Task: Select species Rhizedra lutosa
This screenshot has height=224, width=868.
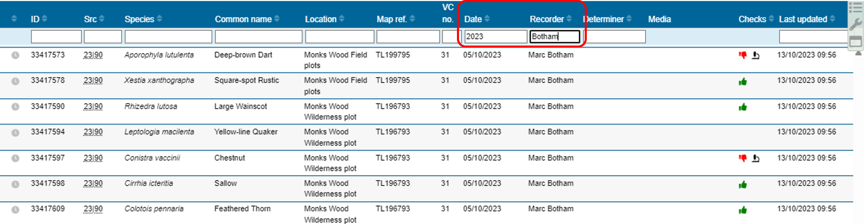Action: point(151,106)
